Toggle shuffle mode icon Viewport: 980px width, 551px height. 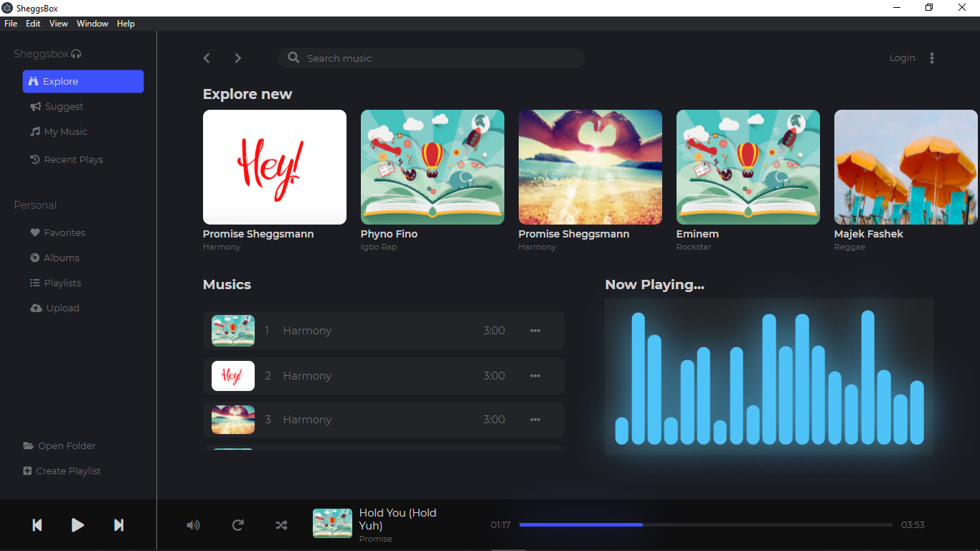281,525
